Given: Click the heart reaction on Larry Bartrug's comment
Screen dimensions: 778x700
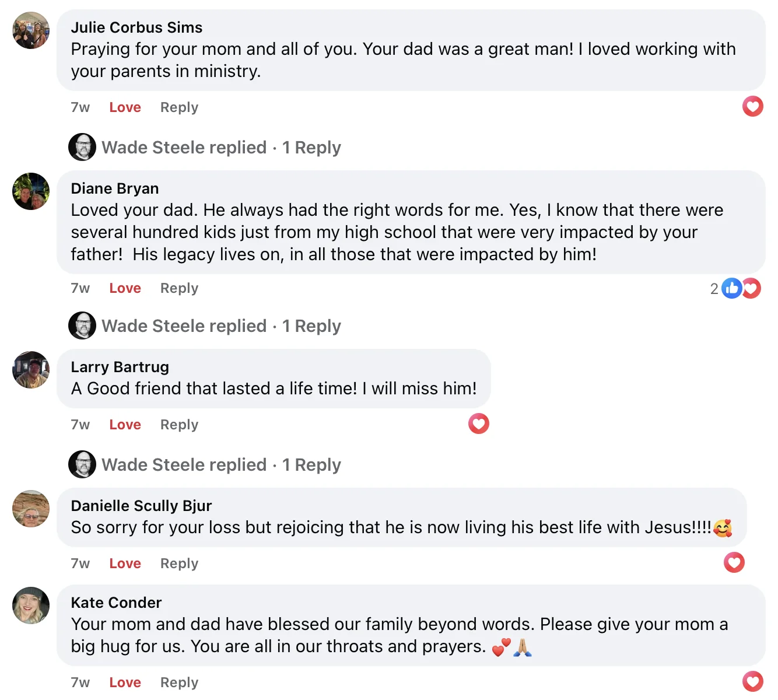Looking at the screenshot, I should point(478,423).
